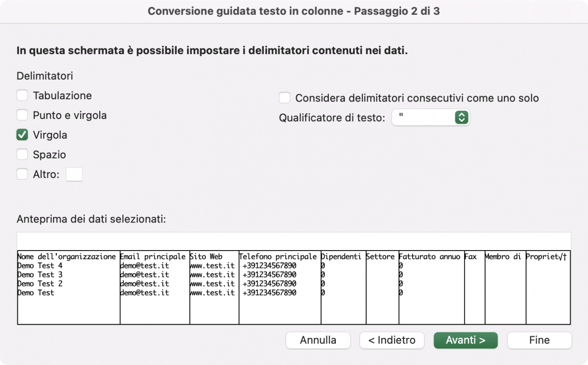Select the Fatturato annuo preview column
Viewport: 588px width, 365px height.
[431, 288]
